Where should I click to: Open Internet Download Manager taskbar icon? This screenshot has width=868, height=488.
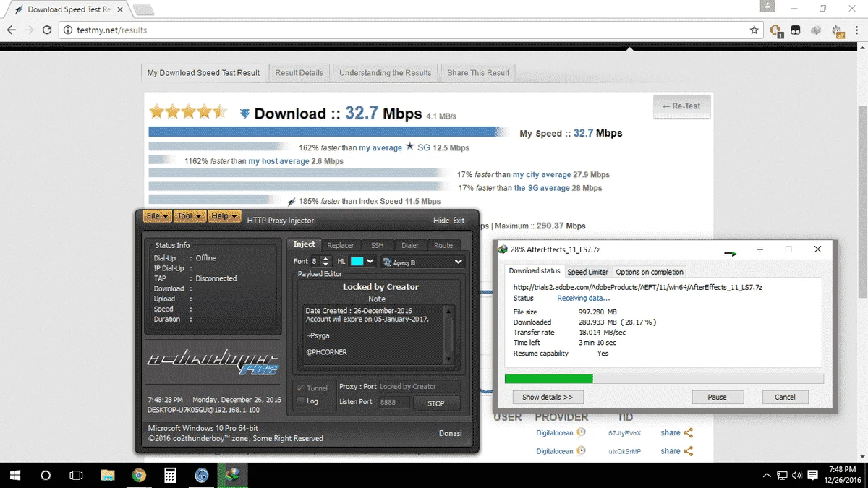[233, 476]
